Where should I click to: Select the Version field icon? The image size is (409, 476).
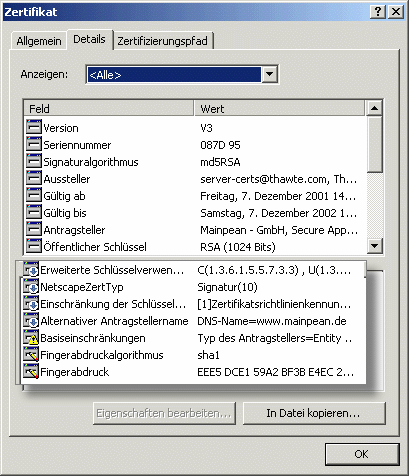34,127
